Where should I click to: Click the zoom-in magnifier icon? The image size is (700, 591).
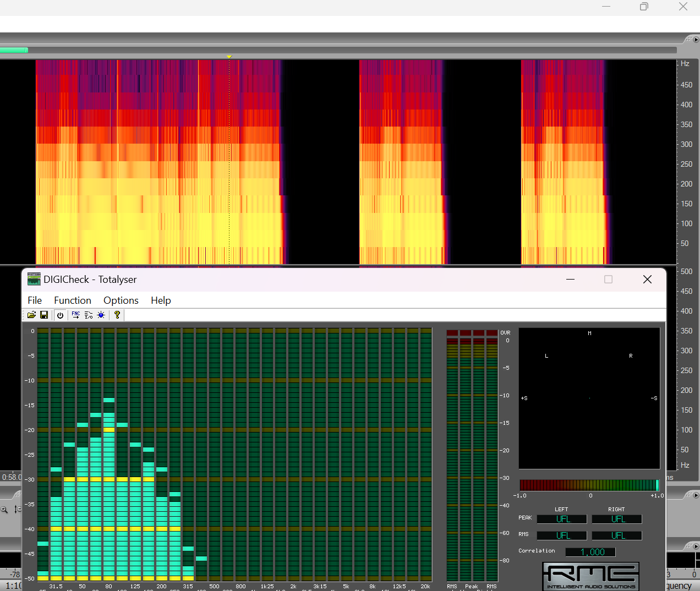4,510
